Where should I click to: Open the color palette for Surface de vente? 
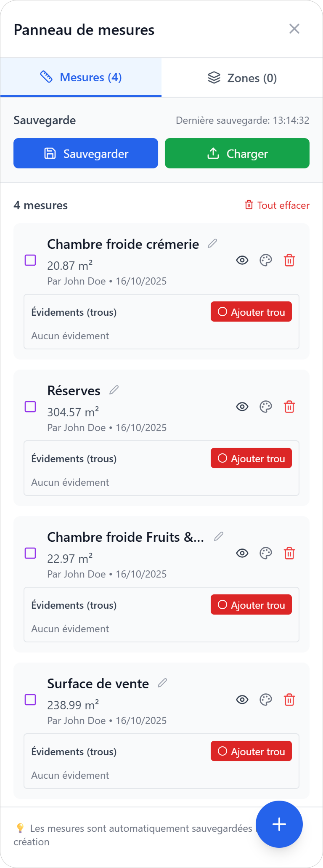[266, 700]
